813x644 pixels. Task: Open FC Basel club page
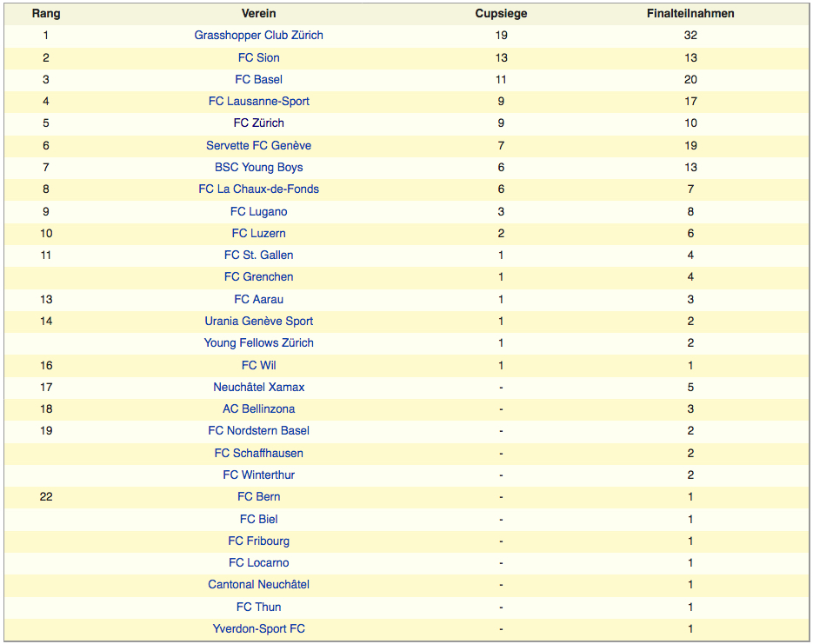pyautogui.click(x=258, y=79)
